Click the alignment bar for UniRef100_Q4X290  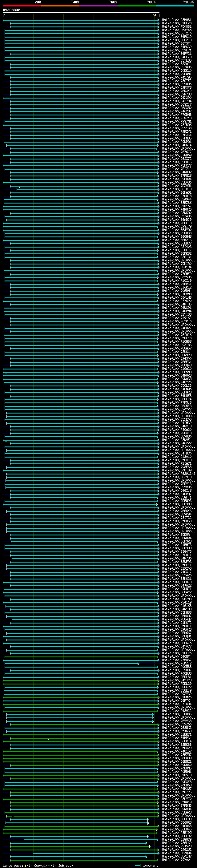pos(81,98)
